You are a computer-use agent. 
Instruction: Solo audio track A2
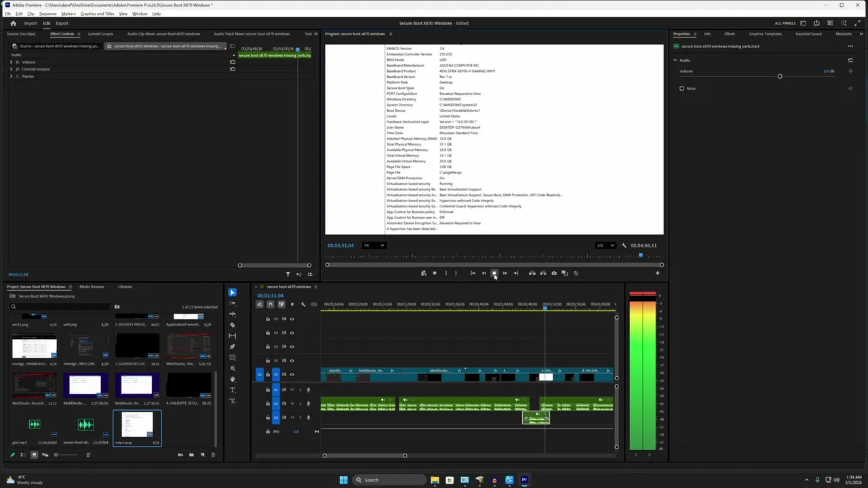(300, 404)
